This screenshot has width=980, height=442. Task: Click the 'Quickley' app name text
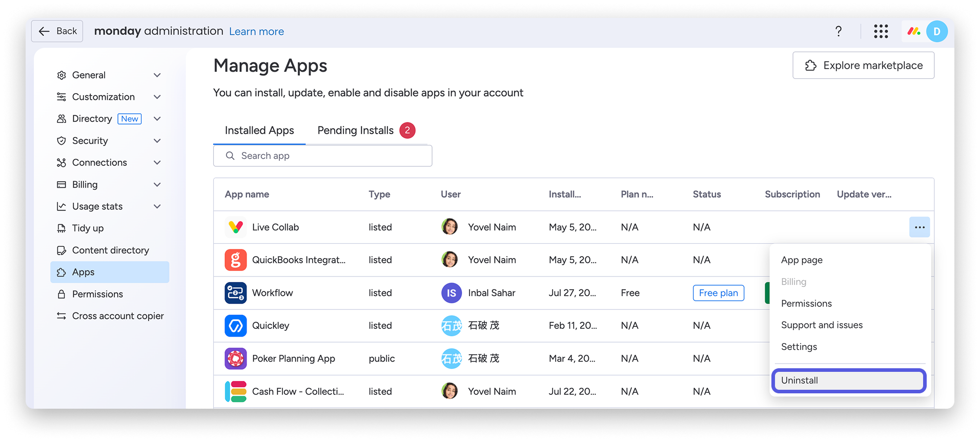coord(271,326)
